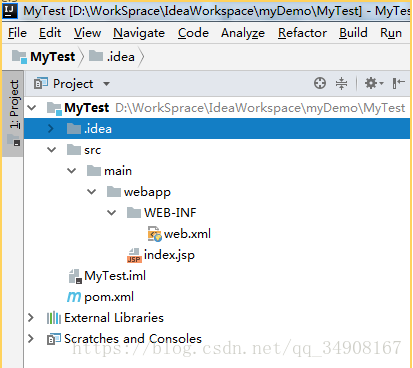The width and height of the screenshot is (413, 368).
Task: Click the scroll from source target icon
Action: 320,83
